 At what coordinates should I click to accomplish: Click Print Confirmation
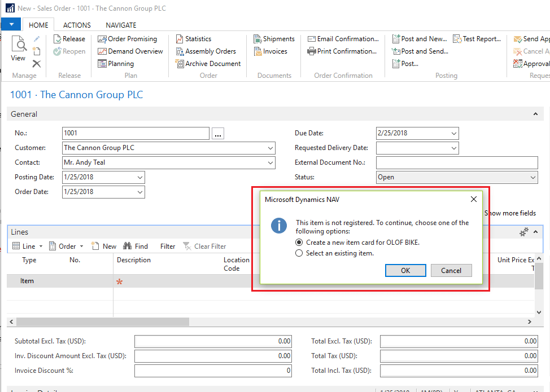tap(342, 51)
